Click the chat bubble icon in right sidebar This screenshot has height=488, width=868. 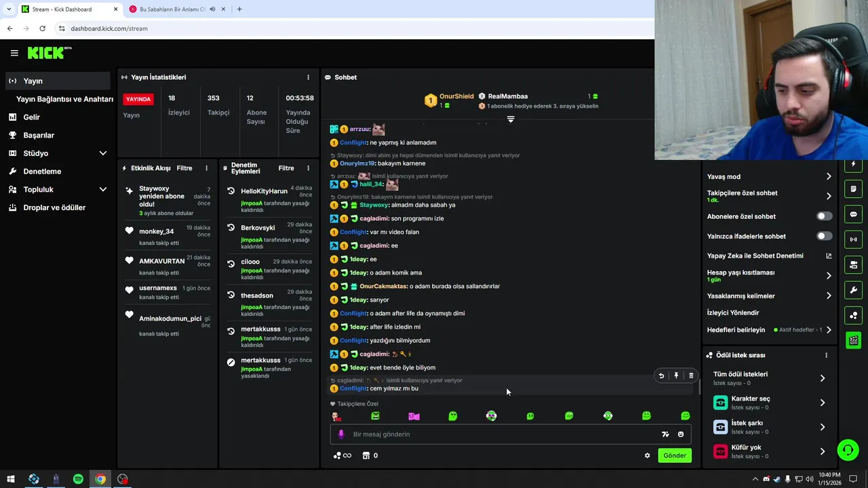click(854, 214)
